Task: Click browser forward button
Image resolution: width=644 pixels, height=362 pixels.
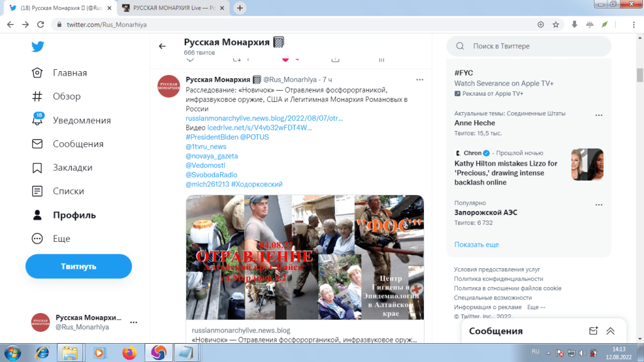Action: [25, 25]
